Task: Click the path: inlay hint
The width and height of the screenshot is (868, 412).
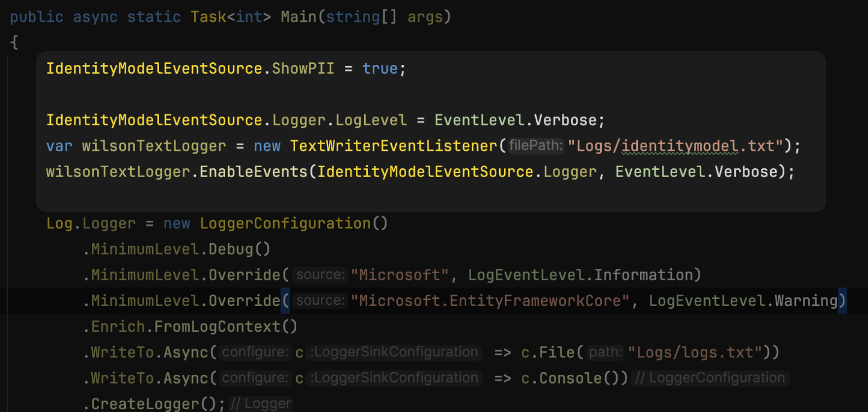Action: tap(605, 352)
